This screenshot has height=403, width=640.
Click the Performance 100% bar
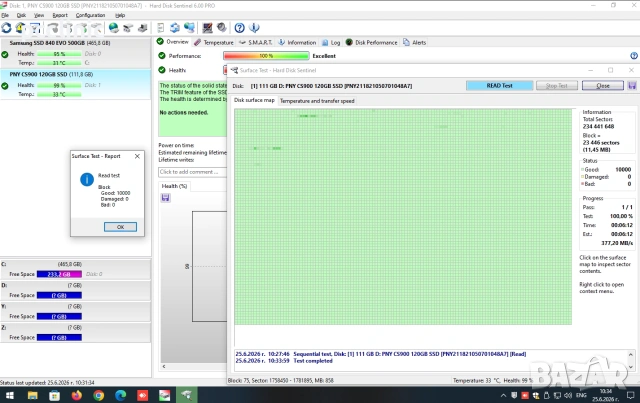[266, 56]
